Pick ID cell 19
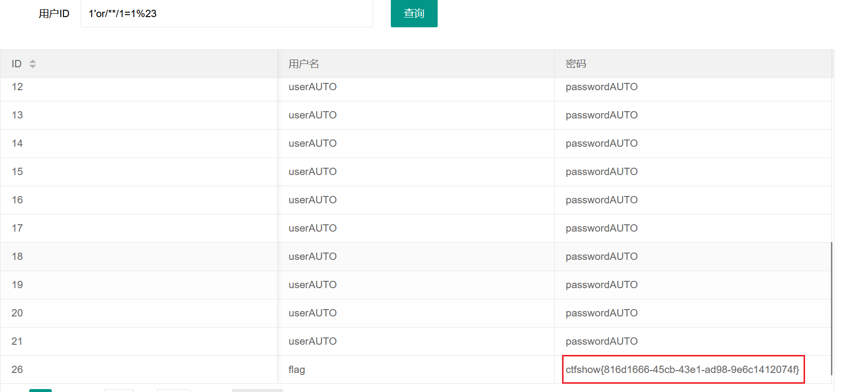This screenshot has height=392, width=868. tap(18, 285)
